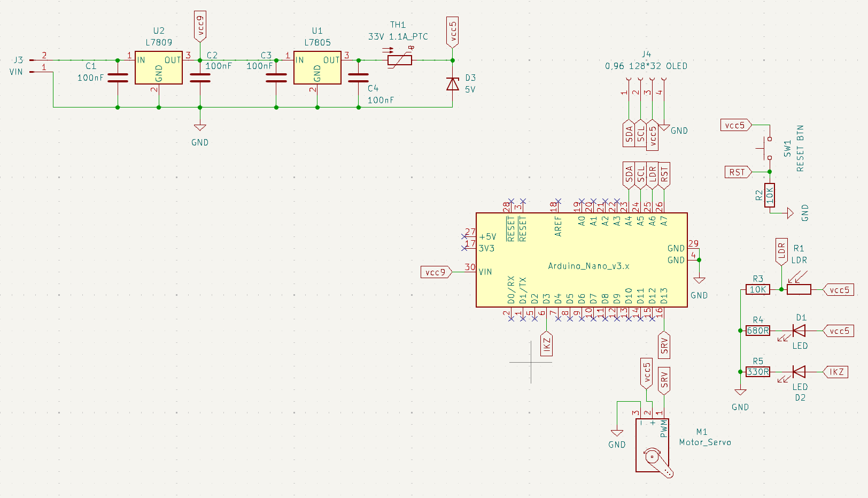Select the vcc5 label beside LED D1
This screenshot has height=498, width=868.
[838, 331]
